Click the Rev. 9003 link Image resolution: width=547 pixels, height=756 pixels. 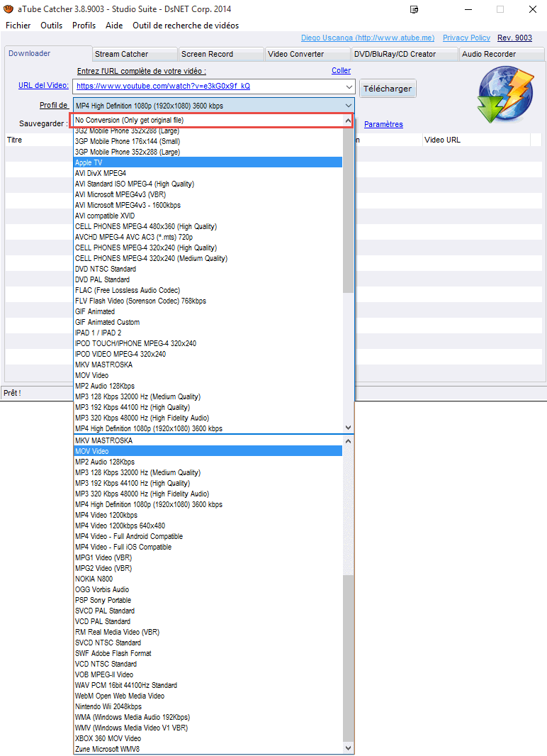coord(514,38)
